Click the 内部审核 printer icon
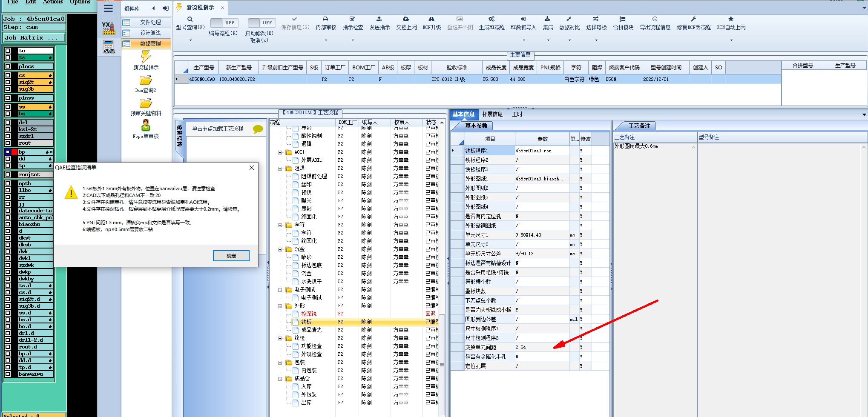 click(x=325, y=19)
